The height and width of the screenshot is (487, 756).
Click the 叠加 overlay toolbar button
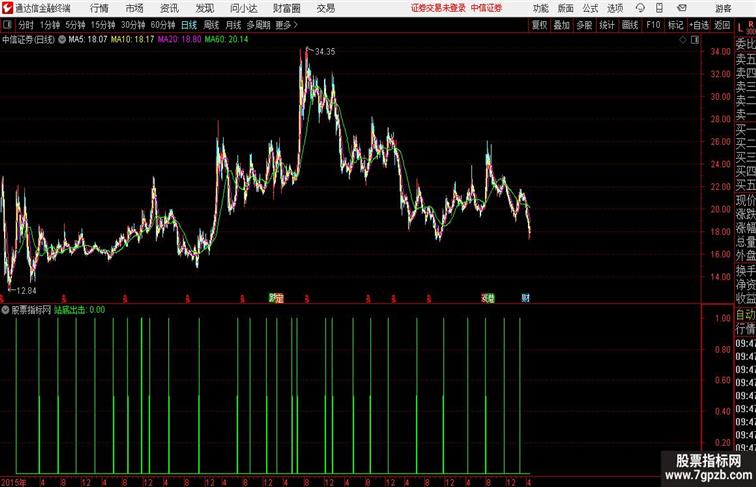point(562,25)
